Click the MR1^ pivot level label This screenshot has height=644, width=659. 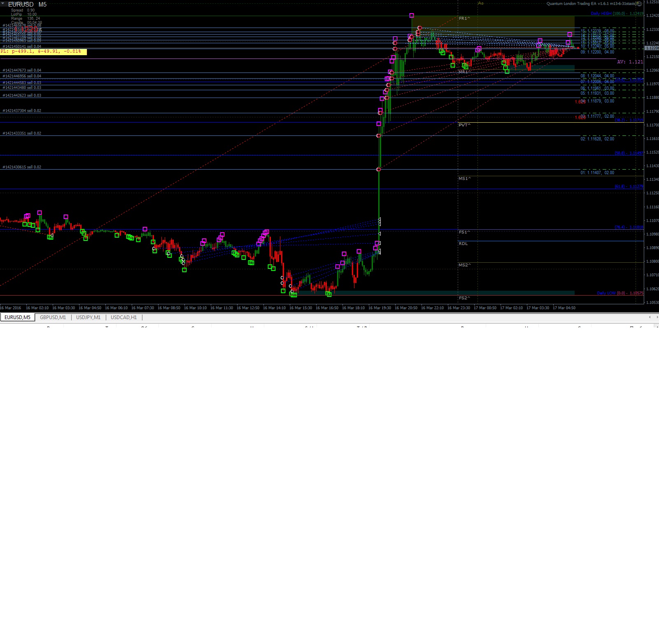click(465, 72)
